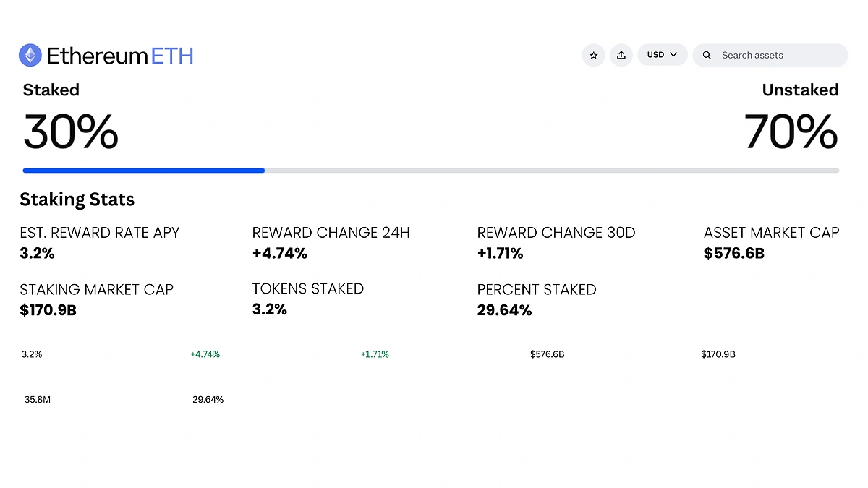Click the blue ETH ticker text

click(x=172, y=56)
